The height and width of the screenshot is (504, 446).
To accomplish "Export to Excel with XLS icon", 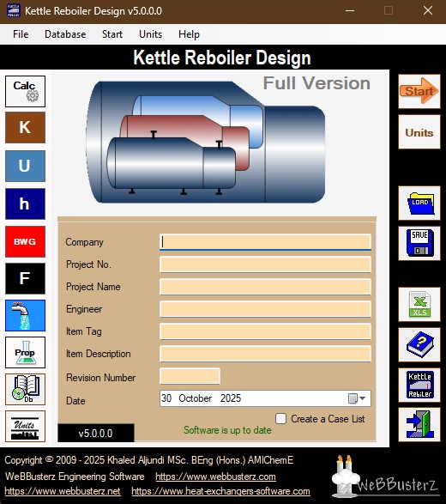I will pos(419,305).
